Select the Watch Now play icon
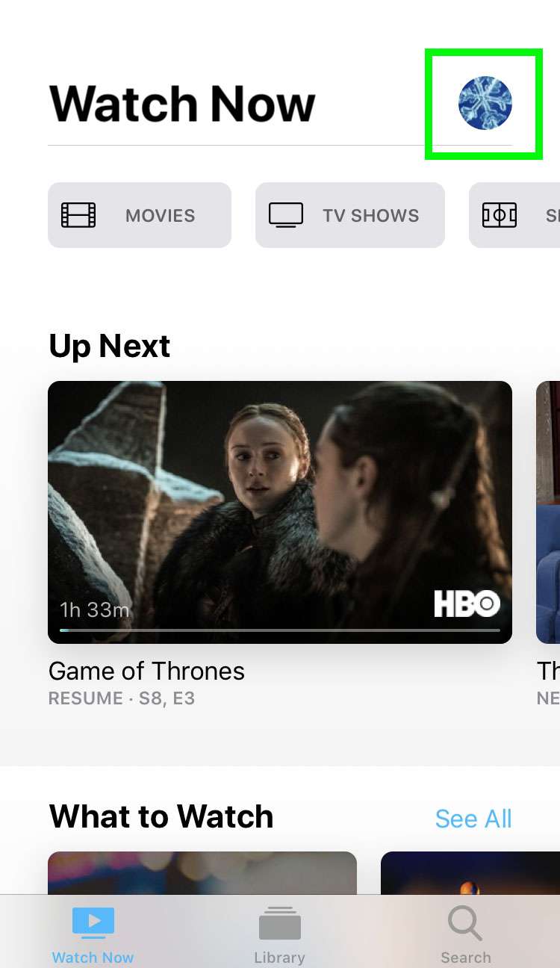The image size is (560, 968). click(x=93, y=922)
